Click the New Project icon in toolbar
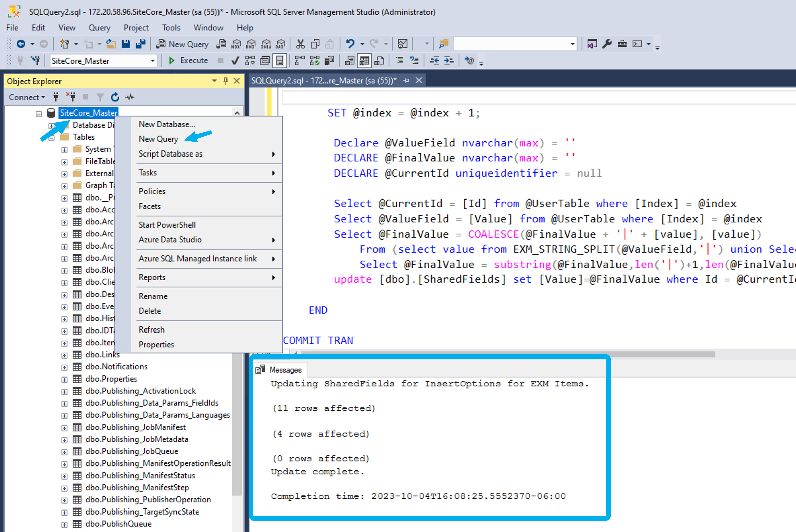This screenshot has width=796, height=532. [x=65, y=44]
